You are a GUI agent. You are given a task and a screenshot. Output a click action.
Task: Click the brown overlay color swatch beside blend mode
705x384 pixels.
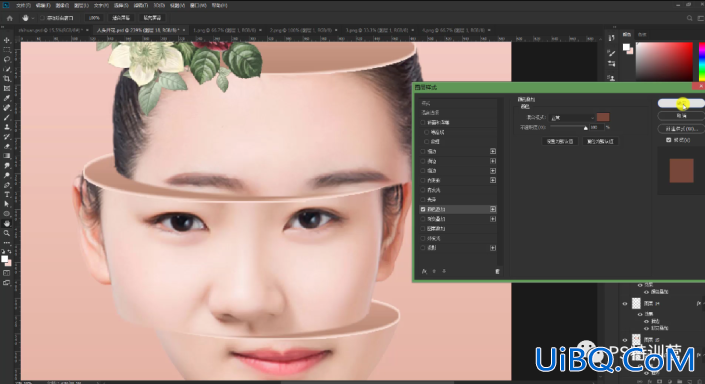click(x=603, y=117)
